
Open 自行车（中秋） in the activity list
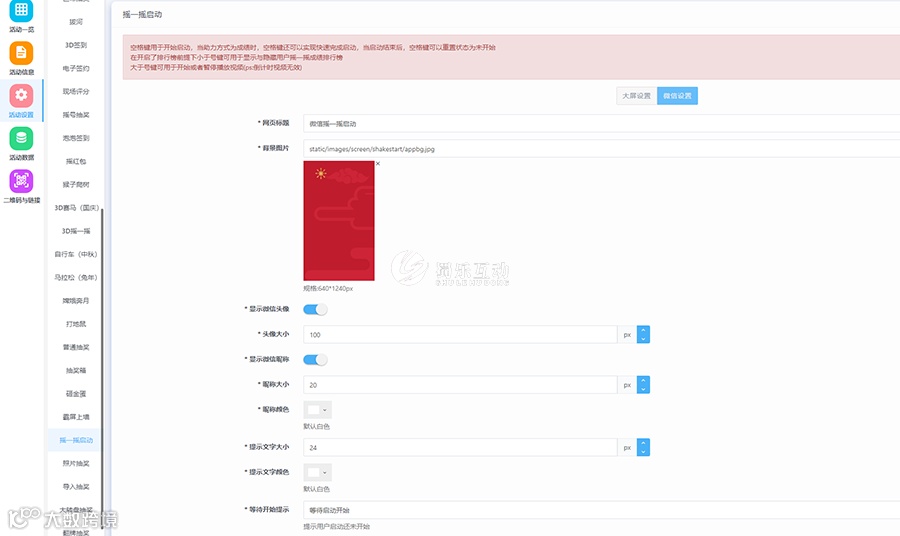(x=76, y=254)
